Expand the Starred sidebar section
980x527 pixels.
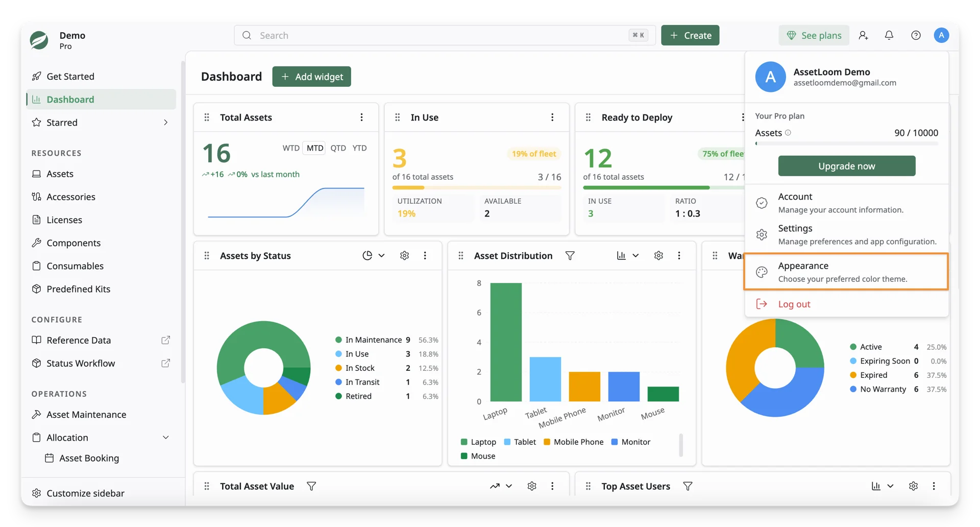[x=165, y=123]
